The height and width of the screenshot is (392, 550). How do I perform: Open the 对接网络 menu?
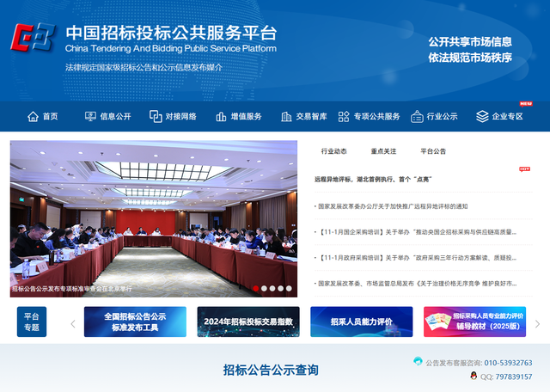tap(181, 117)
